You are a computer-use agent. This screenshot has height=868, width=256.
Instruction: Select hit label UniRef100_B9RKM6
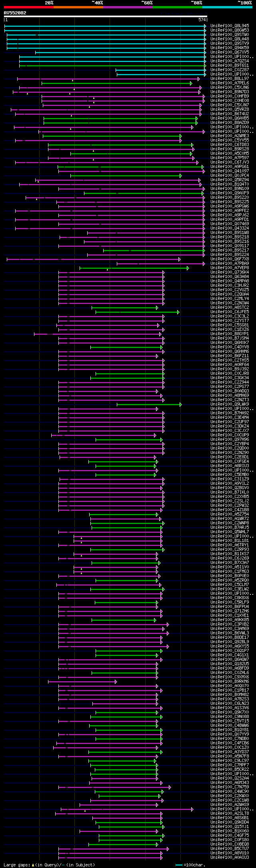coord(230,681)
